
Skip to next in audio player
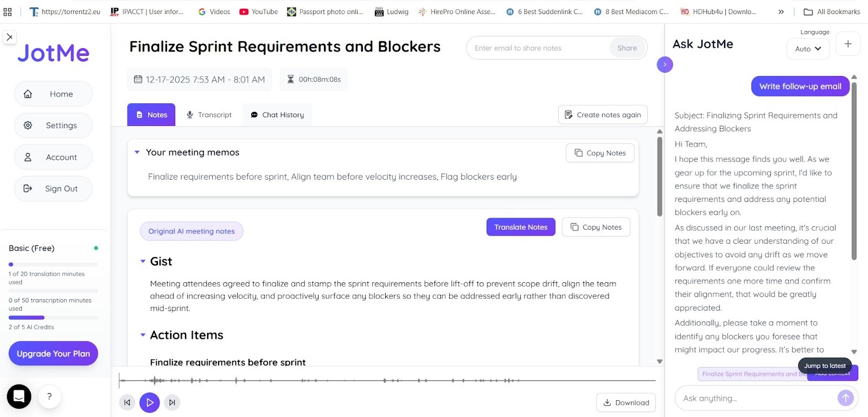[x=172, y=402]
